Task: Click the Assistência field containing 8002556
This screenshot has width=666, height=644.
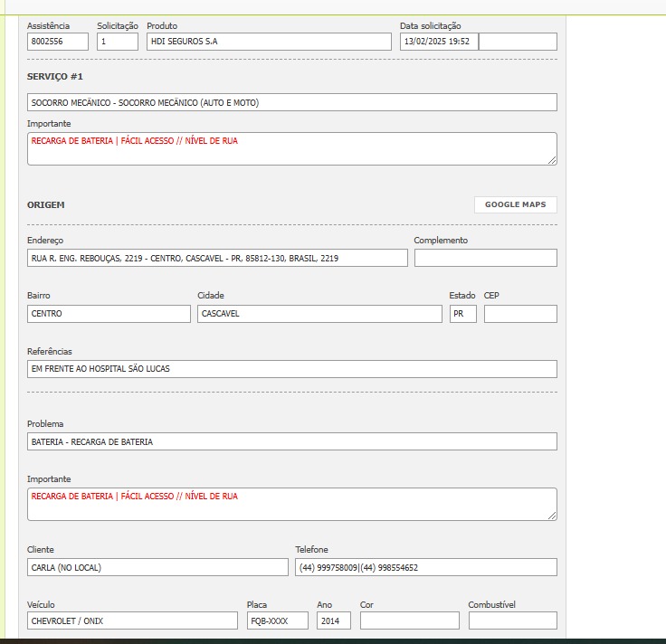Action: point(58,42)
